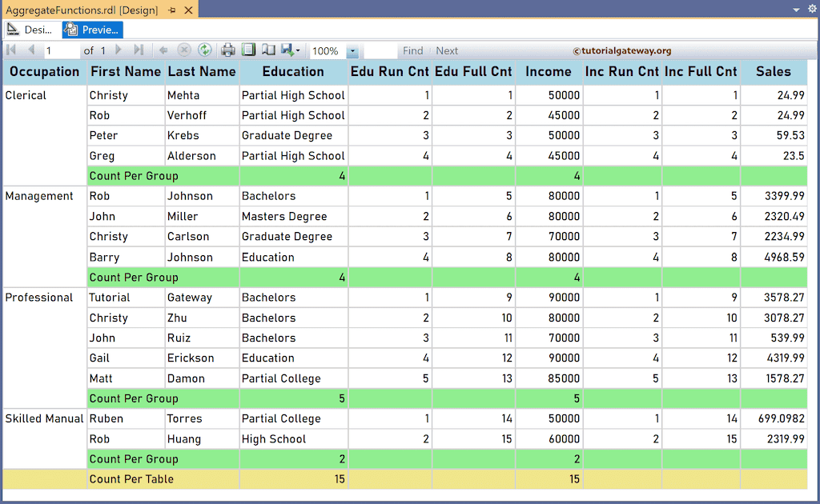Screen dimensions: 820x504
Task: Open the zoom level dropdown
Action: point(352,50)
